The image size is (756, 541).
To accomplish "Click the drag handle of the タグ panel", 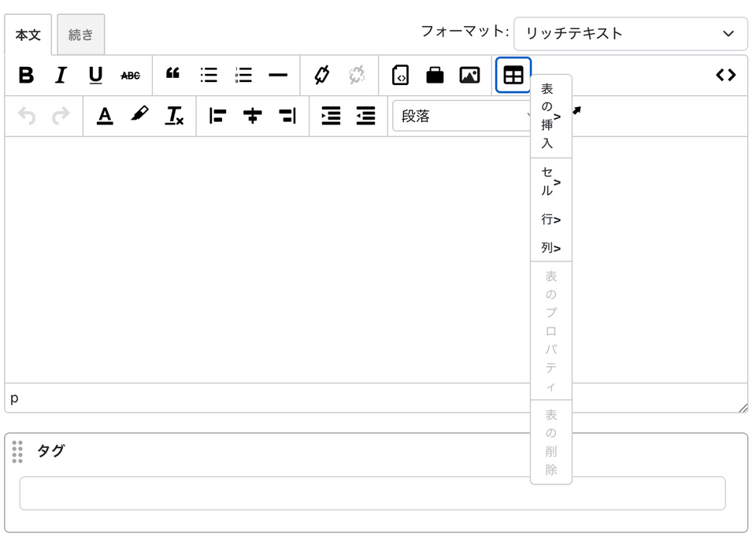I will pos(17,452).
